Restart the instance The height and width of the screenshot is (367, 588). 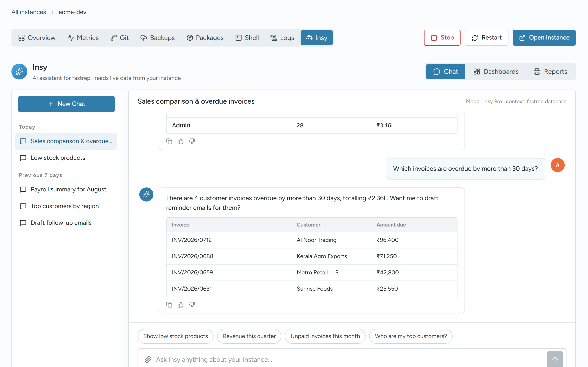click(487, 38)
